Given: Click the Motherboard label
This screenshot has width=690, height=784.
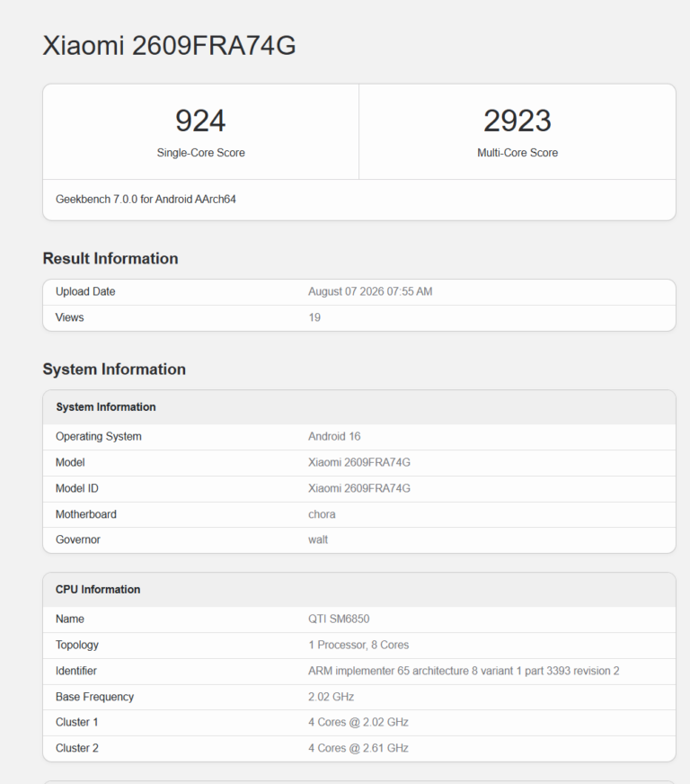Looking at the screenshot, I should tap(86, 514).
